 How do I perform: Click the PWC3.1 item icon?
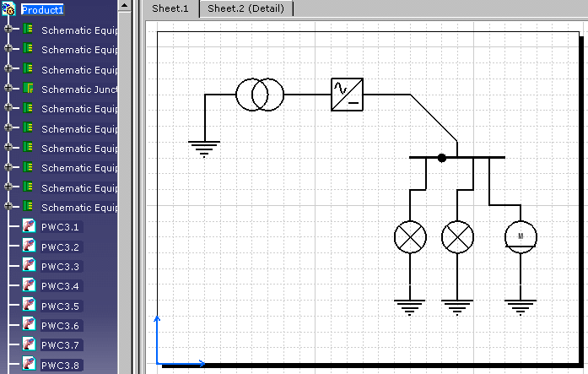[x=29, y=227]
